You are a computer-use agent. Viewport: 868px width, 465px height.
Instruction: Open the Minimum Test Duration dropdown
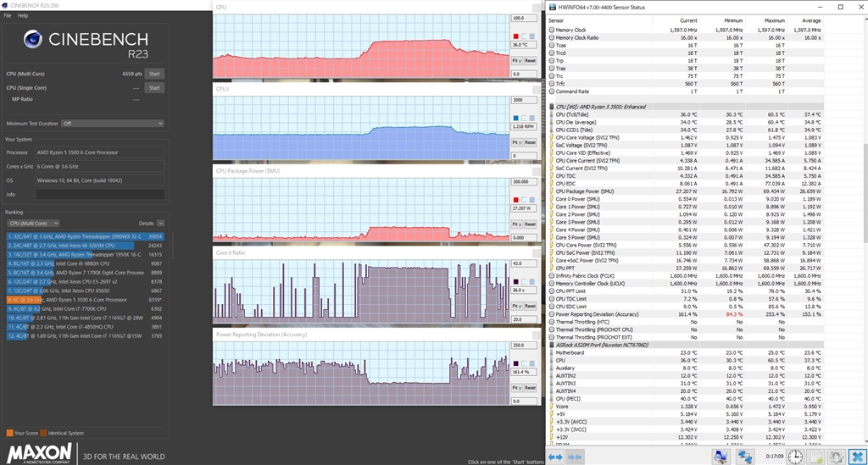[113, 124]
